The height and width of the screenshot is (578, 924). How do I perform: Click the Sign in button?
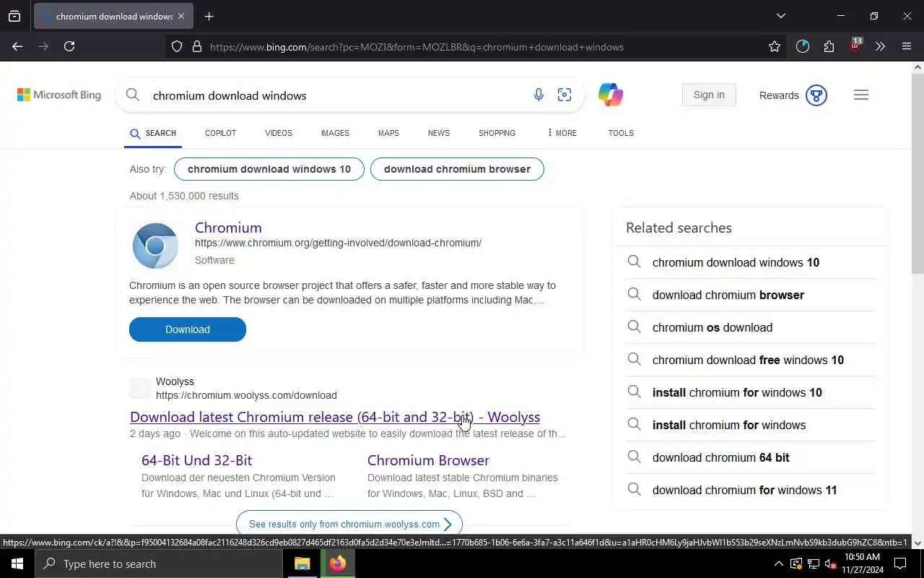coord(709,95)
